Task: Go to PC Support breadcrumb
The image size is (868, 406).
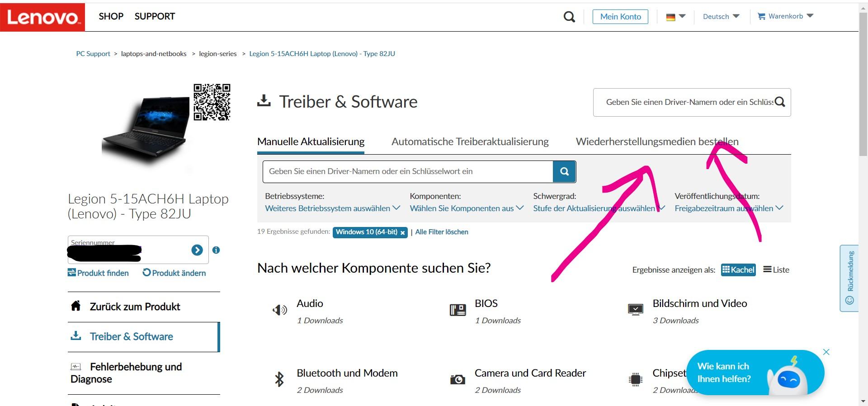Action: pos(93,54)
